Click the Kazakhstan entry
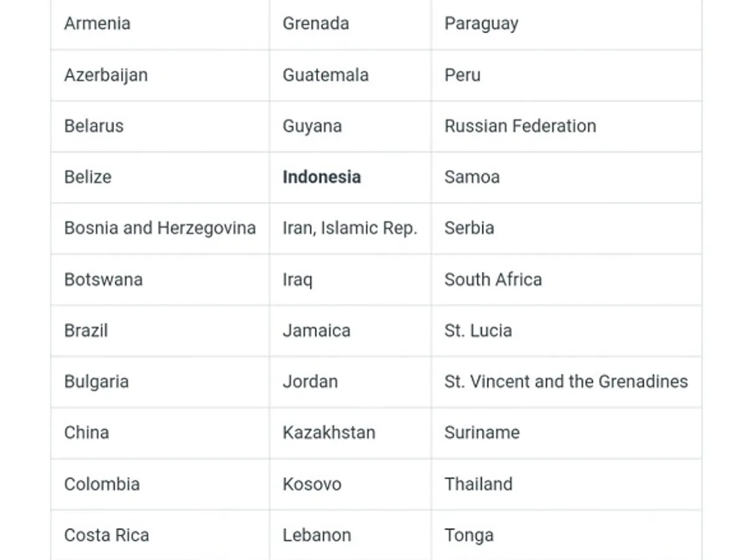The height and width of the screenshot is (560, 747). (x=329, y=432)
